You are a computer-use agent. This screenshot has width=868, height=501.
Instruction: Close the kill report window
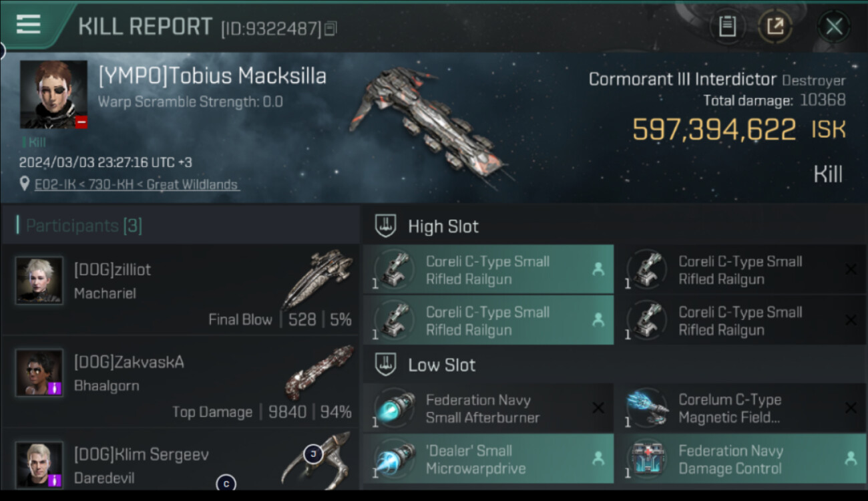(x=833, y=27)
